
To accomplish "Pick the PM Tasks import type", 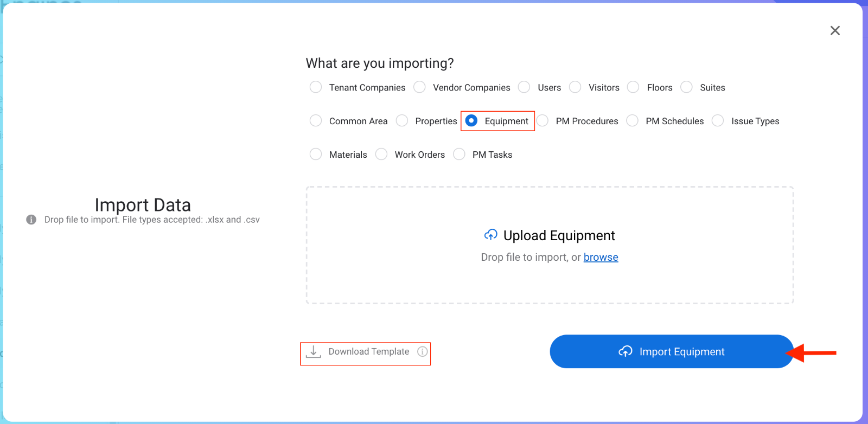I will point(459,155).
